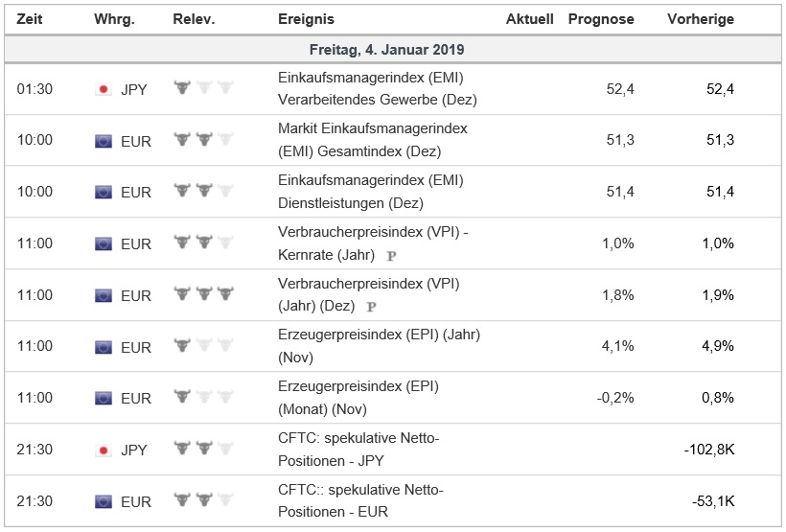The image size is (786, 532).
Task: Click the relevance bulls for EPI (Monat) (Nov)
Action: 203,398
